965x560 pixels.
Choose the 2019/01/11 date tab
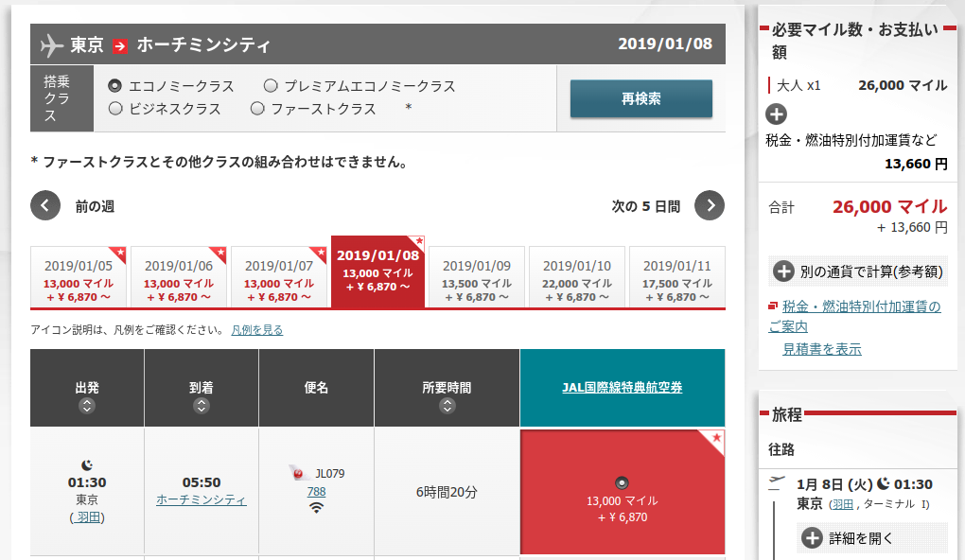677,276
